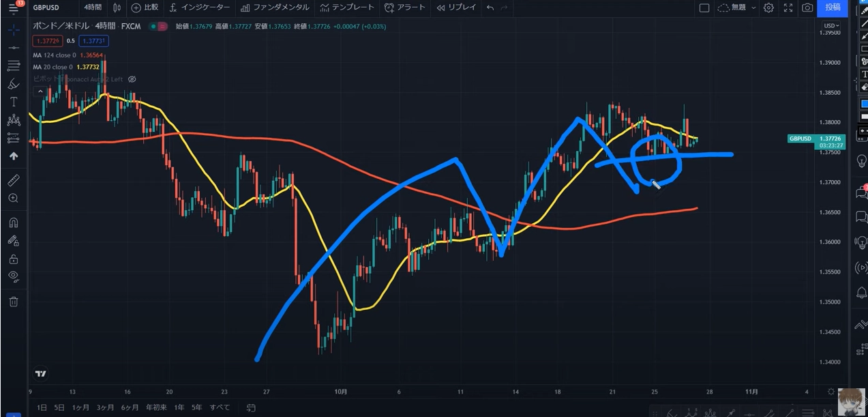This screenshot has width=868, height=417.
Task: Select the ruler measure tool
Action: coord(13,180)
